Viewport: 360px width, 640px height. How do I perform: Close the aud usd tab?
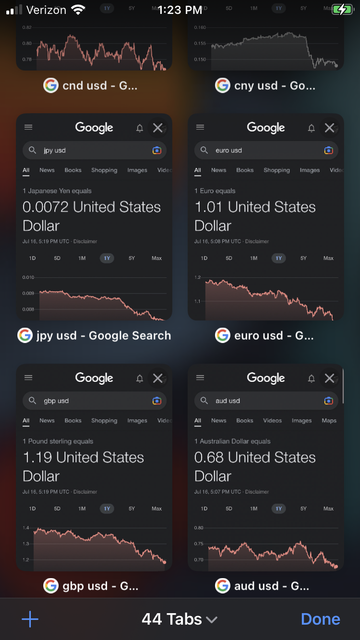click(329, 378)
